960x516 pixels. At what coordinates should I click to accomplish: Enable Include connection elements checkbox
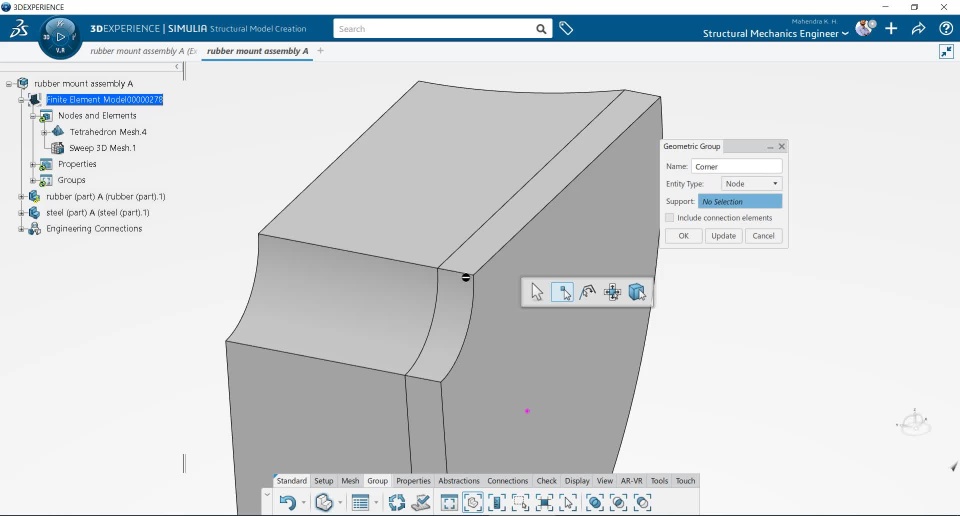pos(670,218)
